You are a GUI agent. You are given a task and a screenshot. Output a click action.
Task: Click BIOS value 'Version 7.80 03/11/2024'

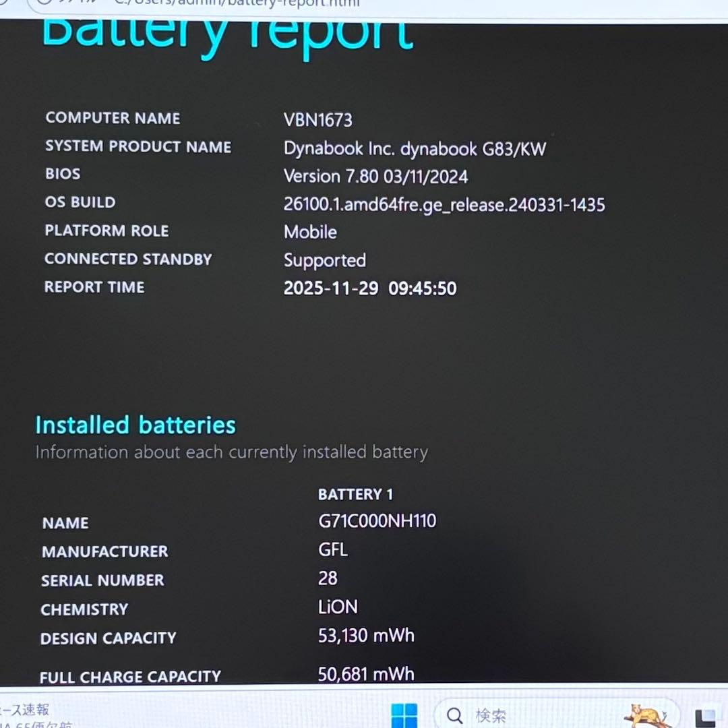point(375,177)
